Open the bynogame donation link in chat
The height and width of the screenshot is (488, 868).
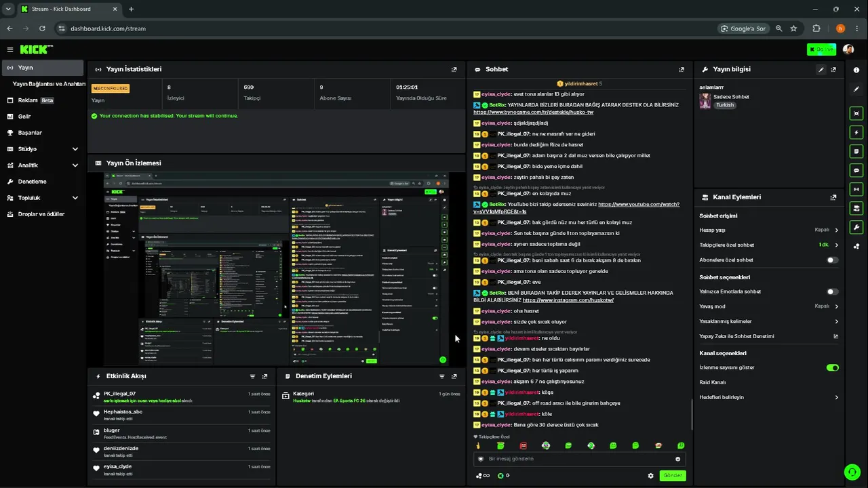[x=534, y=112]
